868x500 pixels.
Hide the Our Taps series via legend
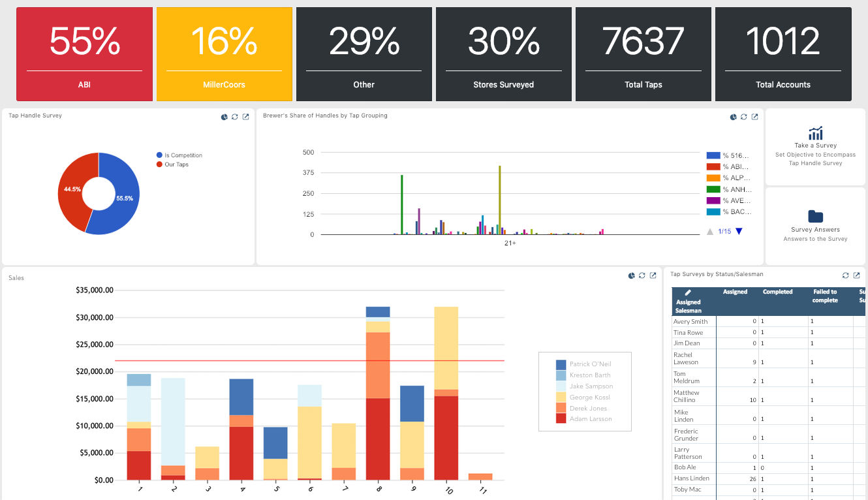pos(176,164)
